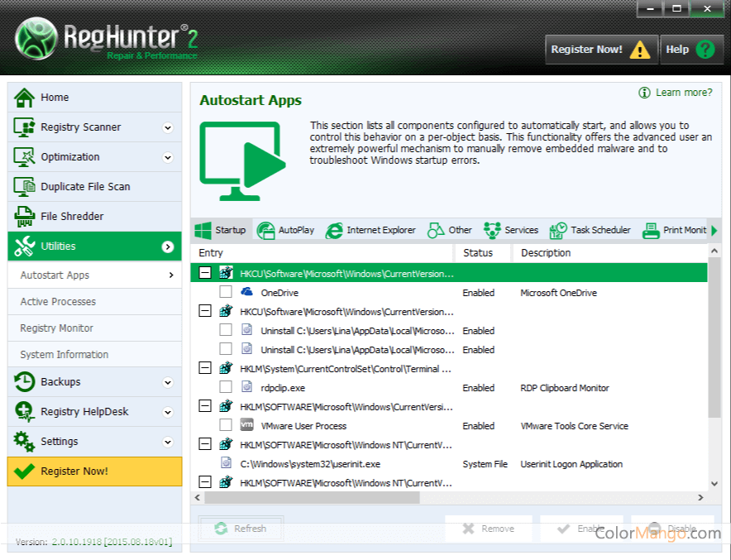Click the Remove button
The image size is (731, 560).
click(x=489, y=529)
